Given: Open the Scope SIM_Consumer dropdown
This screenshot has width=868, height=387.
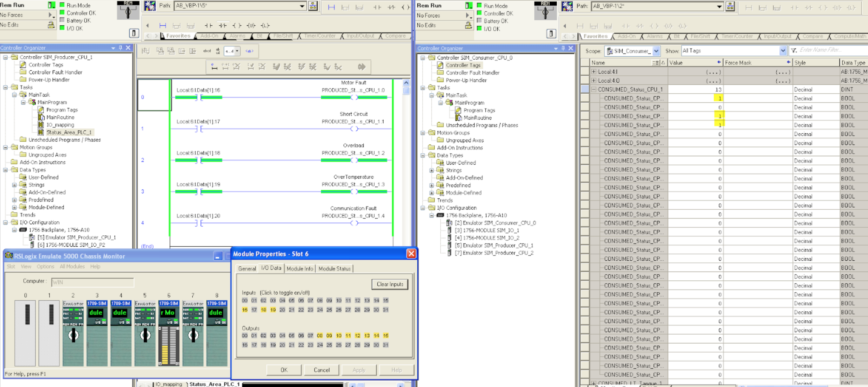Looking at the screenshot, I should (656, 51).
